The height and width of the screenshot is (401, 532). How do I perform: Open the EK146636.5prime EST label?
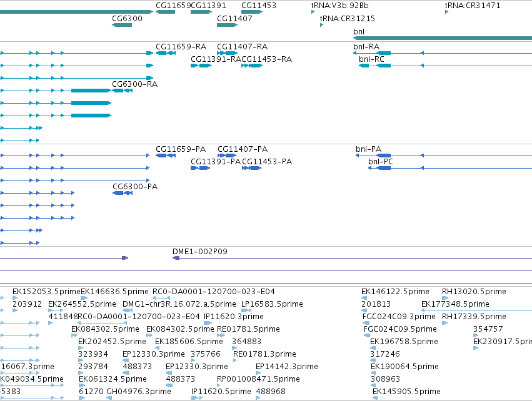[x=114, y=292]
